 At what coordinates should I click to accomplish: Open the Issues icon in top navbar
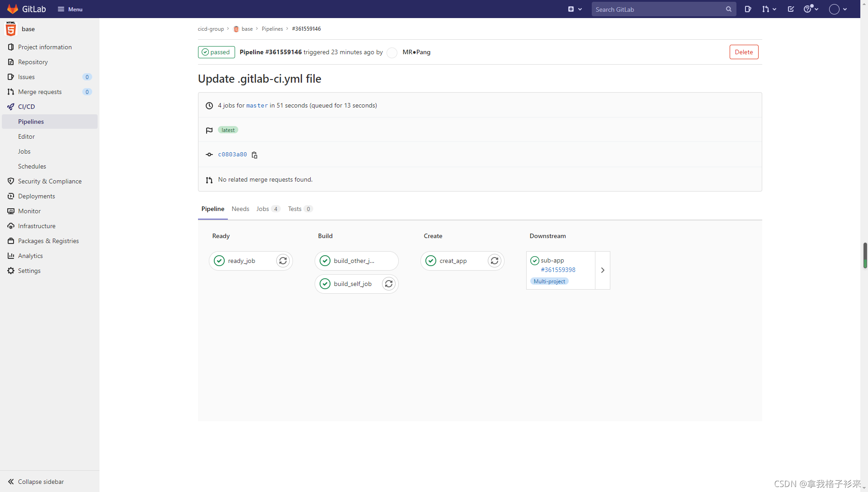coord(748,9)
